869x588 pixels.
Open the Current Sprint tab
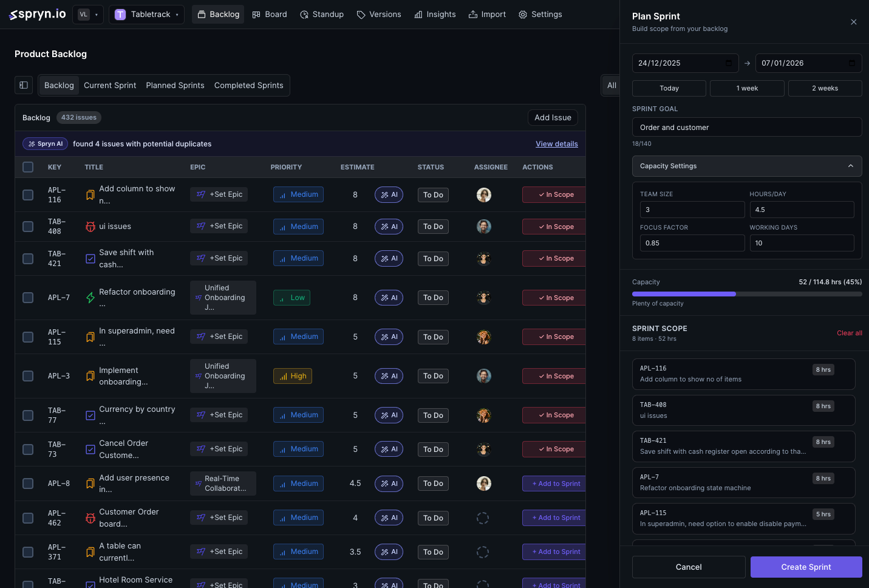(x=110, y=85)
